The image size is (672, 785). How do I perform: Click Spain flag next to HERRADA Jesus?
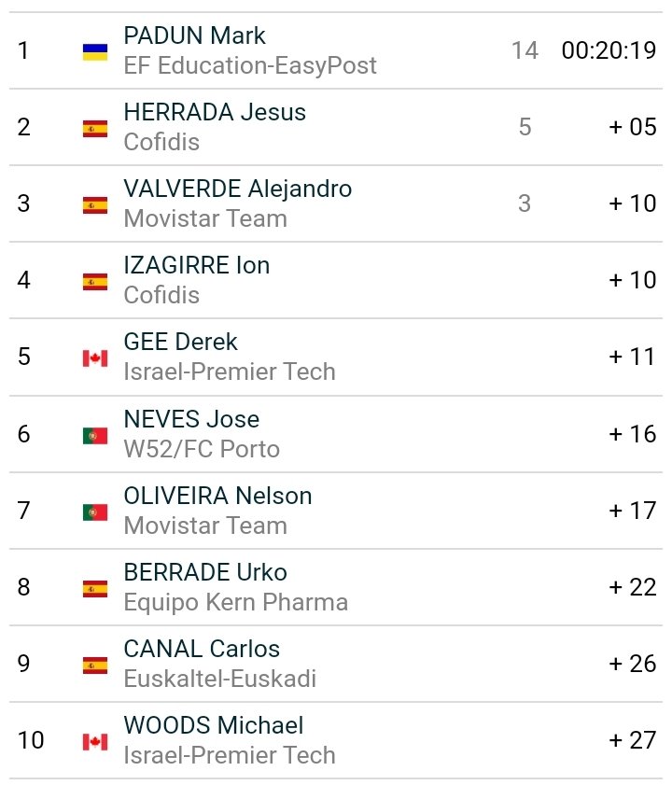[x=94, y=129]
